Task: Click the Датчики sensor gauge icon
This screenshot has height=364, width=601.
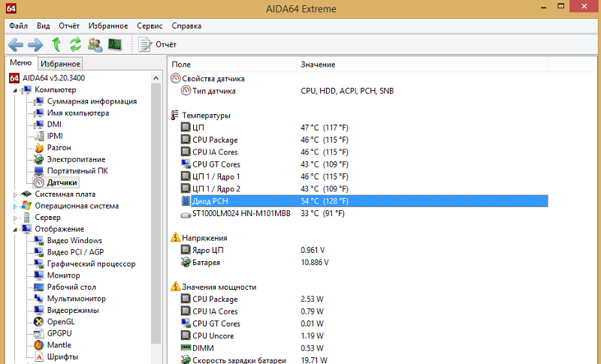Action: click(x=39, y=182)
